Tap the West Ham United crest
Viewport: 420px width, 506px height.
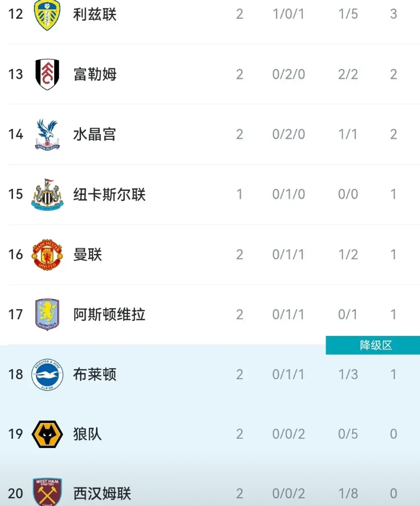47,492
